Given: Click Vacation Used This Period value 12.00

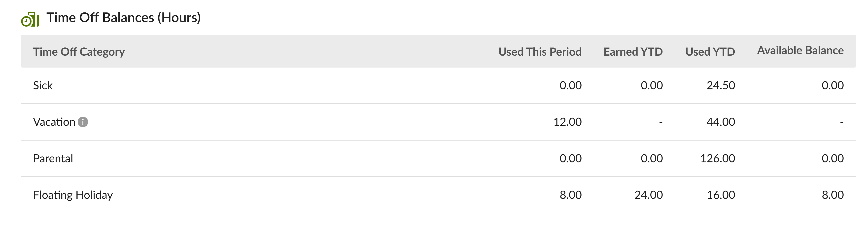Looking at the screenshot, I should click(567, 122).
